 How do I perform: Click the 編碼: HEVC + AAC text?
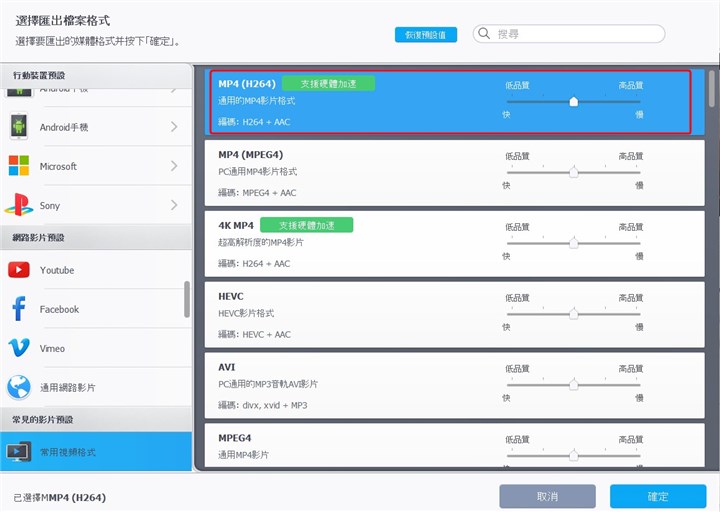(254, 334)
